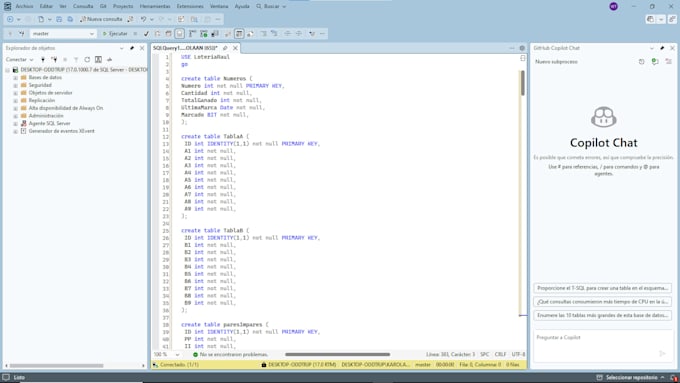680x383 pixels.
Task: Click the navigate back circle icon
Action: pos(10,19)
